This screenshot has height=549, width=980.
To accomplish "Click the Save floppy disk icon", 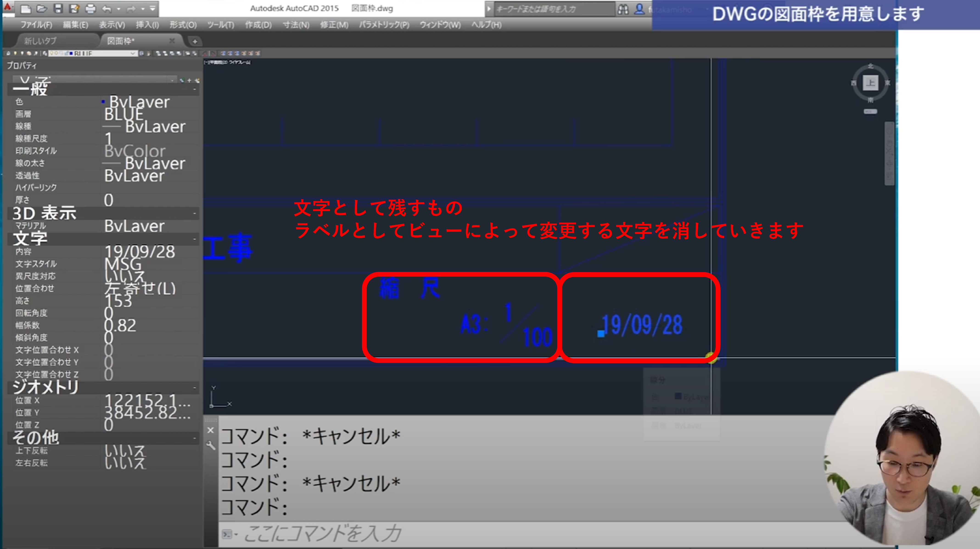I will (x=58, y=8).
